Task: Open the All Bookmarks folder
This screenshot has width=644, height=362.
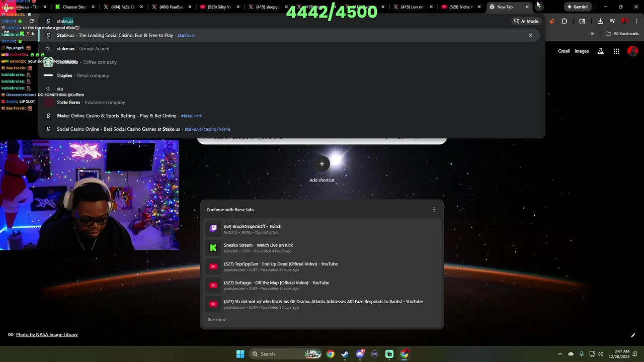Action: [x=622, y=34]
